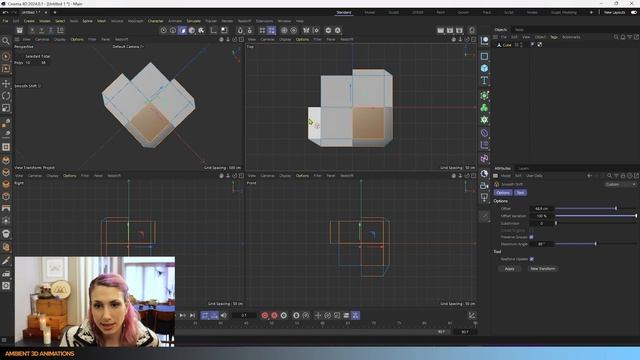Click the Axis mode L-shaped icon
This screenshot has width=640, height=360.
pos(213,31)
